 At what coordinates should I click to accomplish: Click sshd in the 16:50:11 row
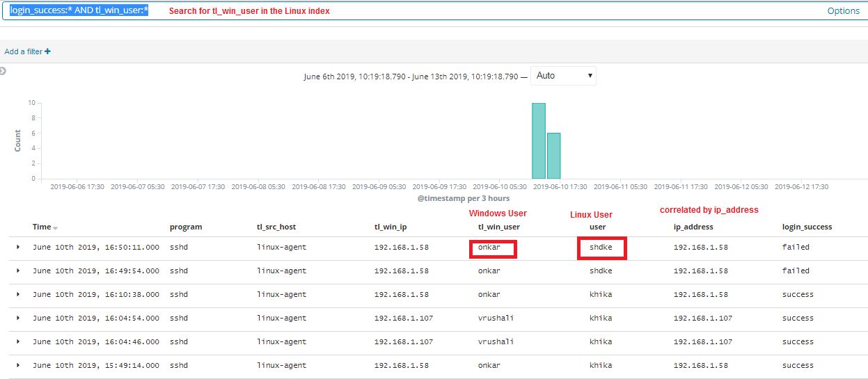(179, 248)
